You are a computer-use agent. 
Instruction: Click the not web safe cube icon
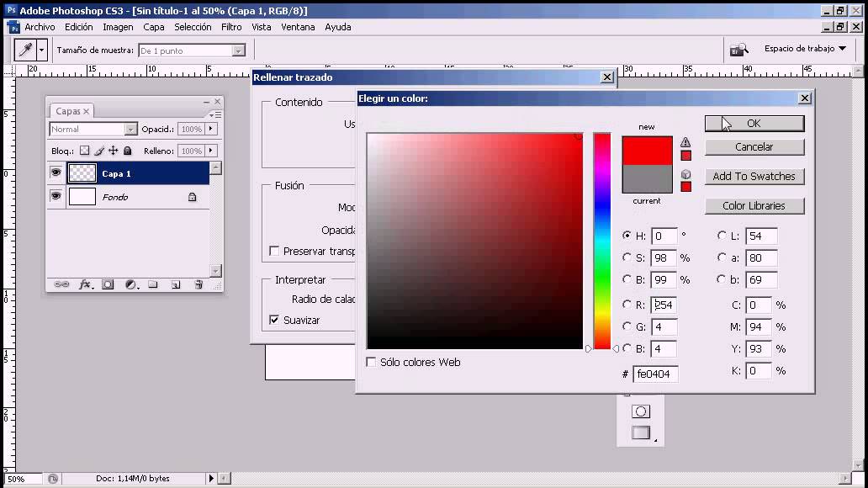pyautogui.click(x=685, y=174)
